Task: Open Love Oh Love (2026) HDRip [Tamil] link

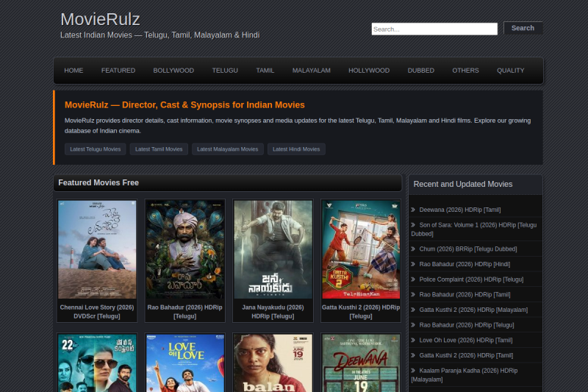Action: point(466,341)
